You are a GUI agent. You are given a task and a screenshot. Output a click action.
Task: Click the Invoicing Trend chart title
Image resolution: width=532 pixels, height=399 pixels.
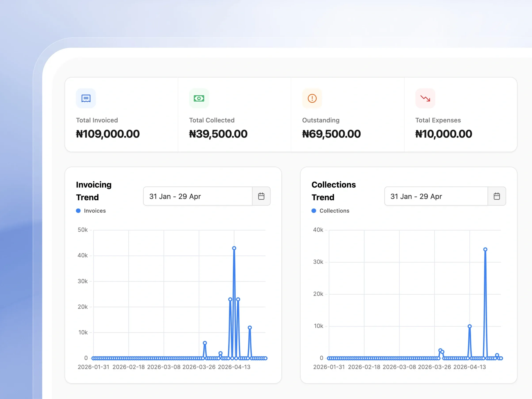94,191
